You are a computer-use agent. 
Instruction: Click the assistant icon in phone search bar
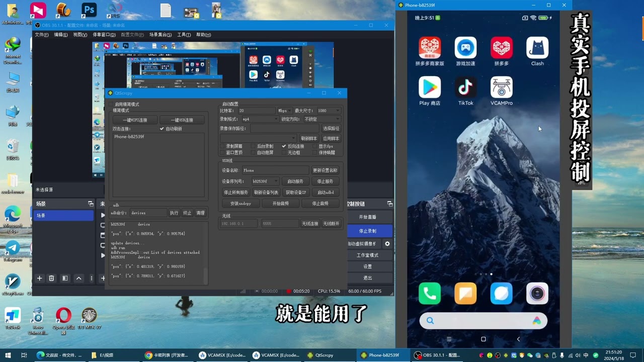click(537, 321)
